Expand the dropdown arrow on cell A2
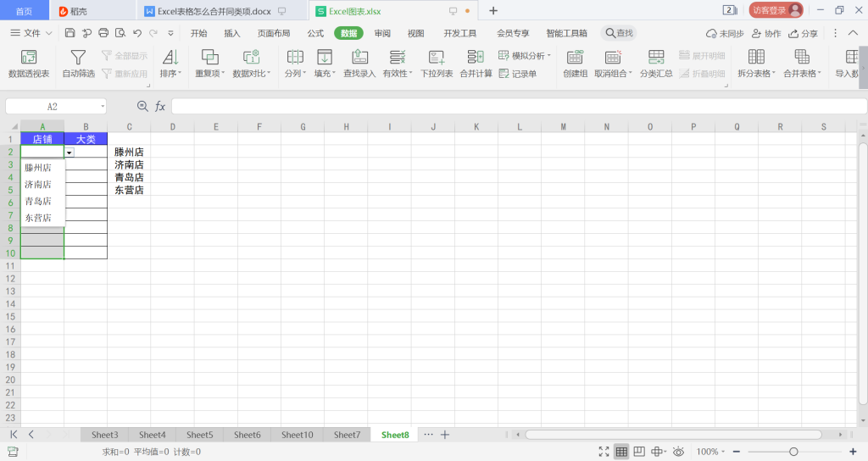The image size is (868, 461). (70, 153)
